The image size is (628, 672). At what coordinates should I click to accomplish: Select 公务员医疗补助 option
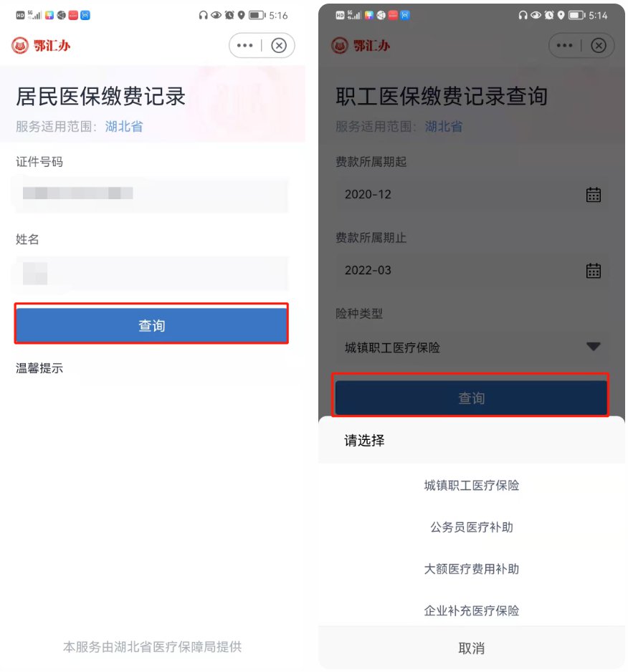[472, 527]
